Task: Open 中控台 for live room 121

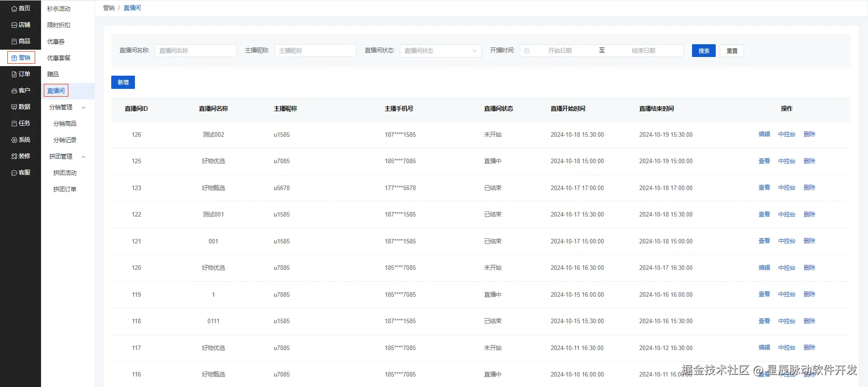Action: click(x=787, y=241)
